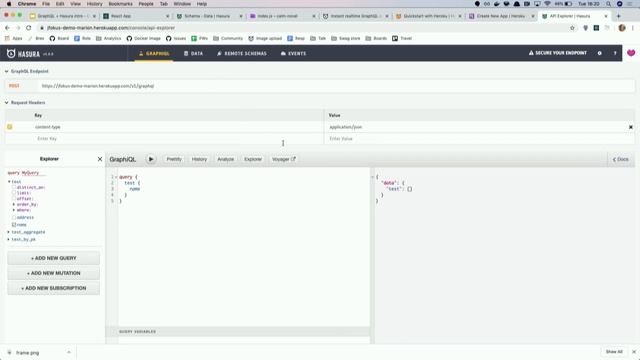Open the Docker image bookmark

pos(144,38)
